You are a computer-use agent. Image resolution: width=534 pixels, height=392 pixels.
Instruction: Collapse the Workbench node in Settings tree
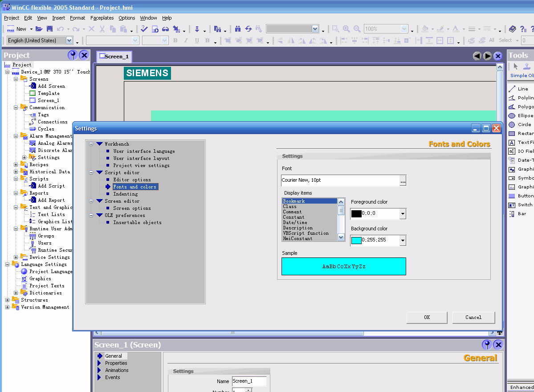pyautogui.click(x=91, y=144)
